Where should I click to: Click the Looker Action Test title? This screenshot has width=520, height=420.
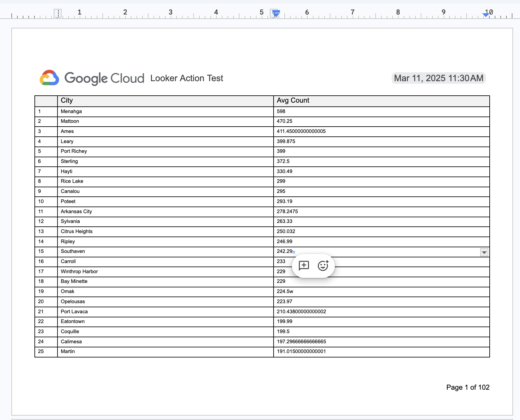click(187, 78)
